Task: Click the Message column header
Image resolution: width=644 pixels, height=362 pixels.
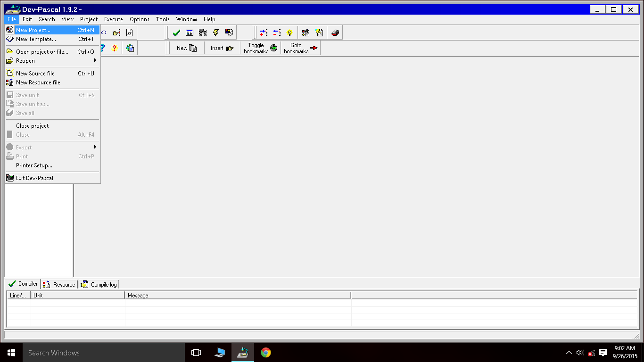Action: 238,296
